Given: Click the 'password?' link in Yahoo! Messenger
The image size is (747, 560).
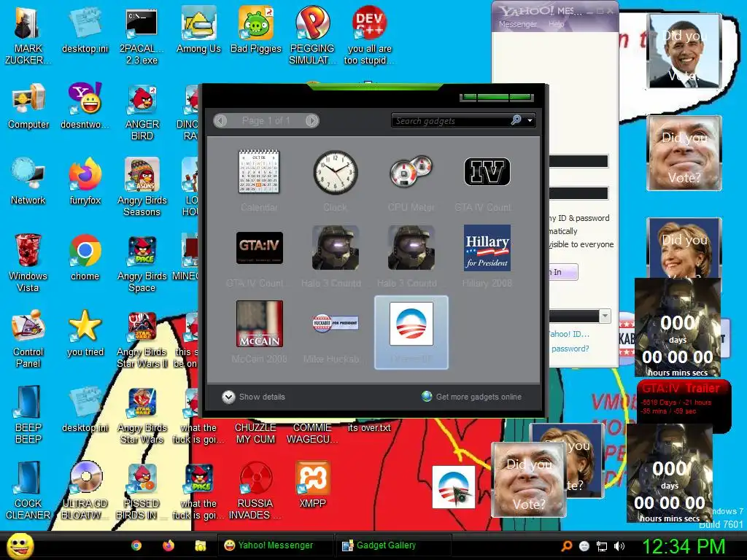Looking at the screenshot, I should 570,349.
